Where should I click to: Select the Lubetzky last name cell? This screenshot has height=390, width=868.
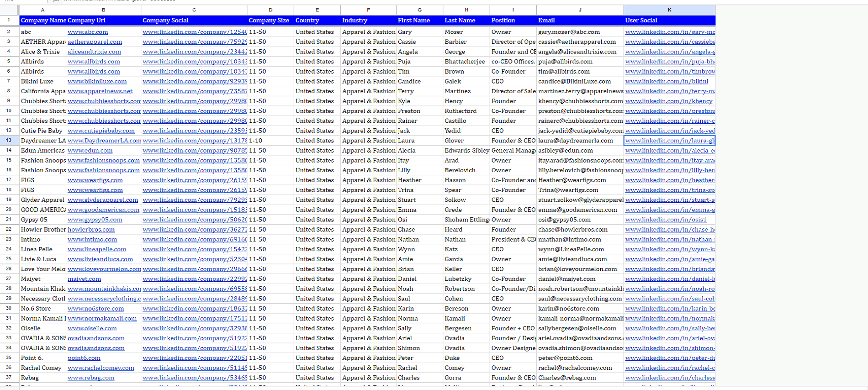pos(466,279)
